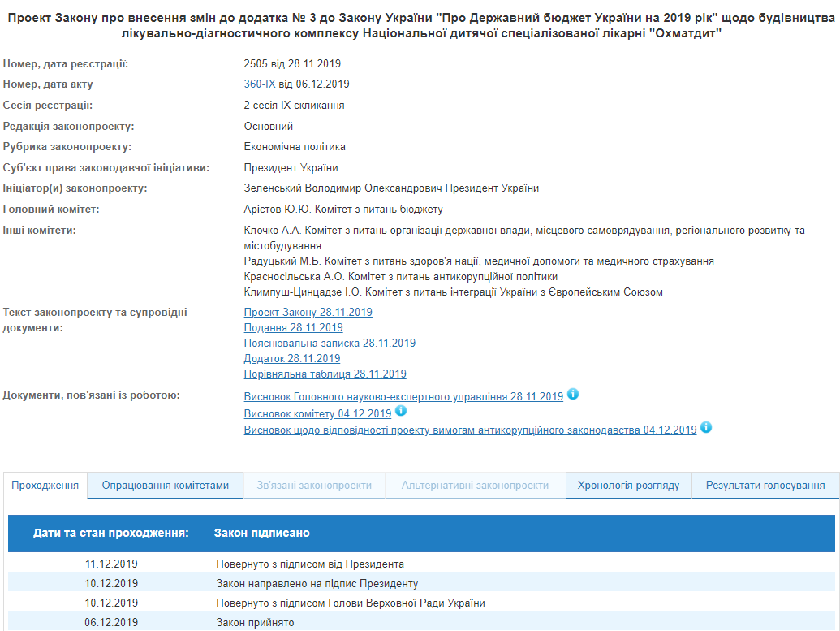Image resolution: width=840 pixels, height=631 pixels.
Task: Open Висновок Головного науково-експертного управління link
Action: (403, 397)
